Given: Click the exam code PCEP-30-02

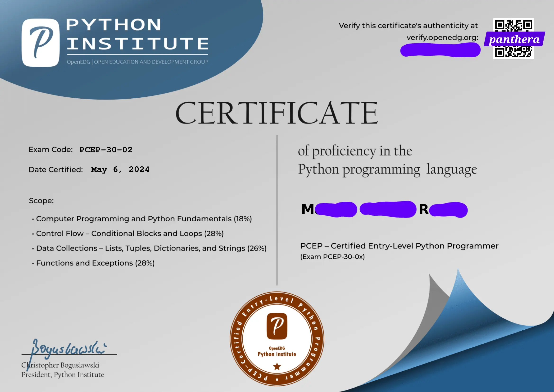Looking at the screenshot, I should coord(106,150).
